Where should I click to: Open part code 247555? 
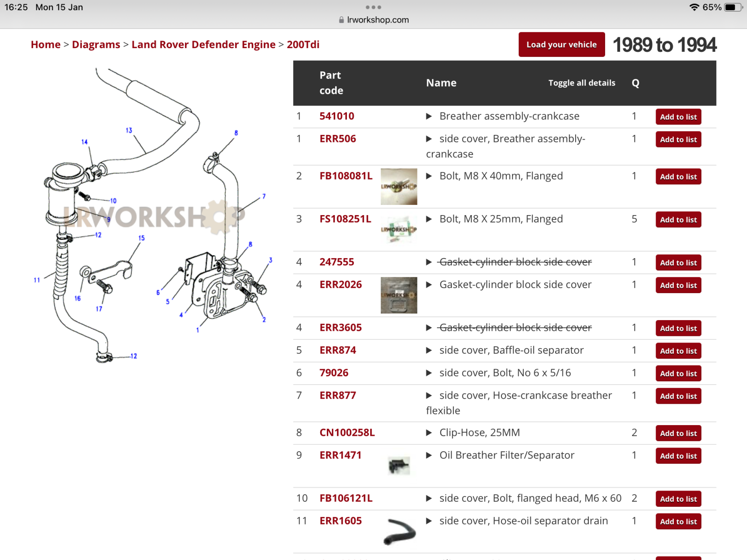pyautogui.click(x=337, y=262)
